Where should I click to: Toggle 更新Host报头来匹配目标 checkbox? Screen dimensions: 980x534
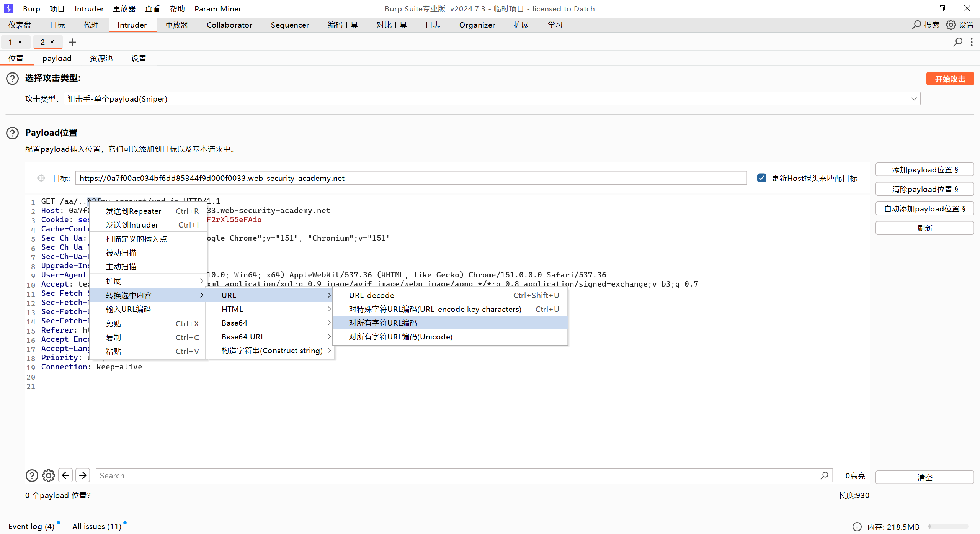coord(762,178)
